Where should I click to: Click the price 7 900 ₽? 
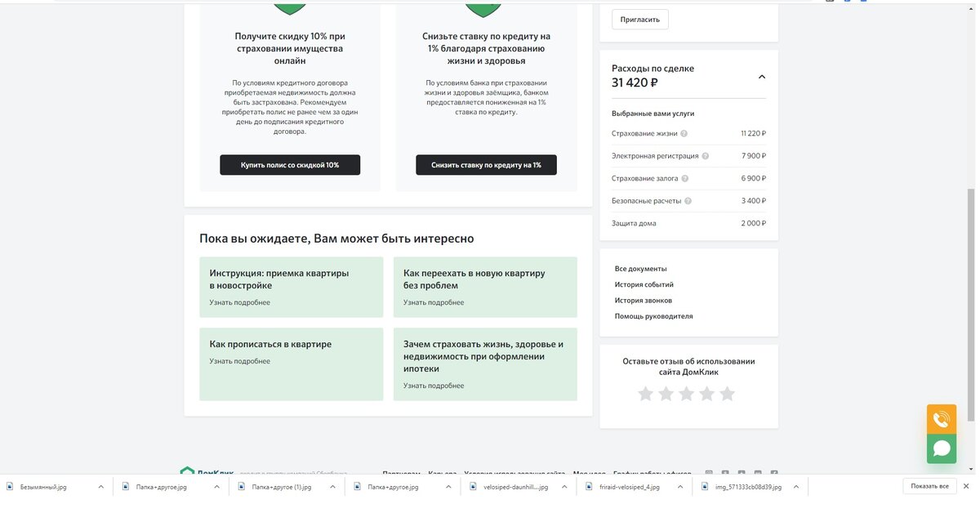tap(754, 155)
